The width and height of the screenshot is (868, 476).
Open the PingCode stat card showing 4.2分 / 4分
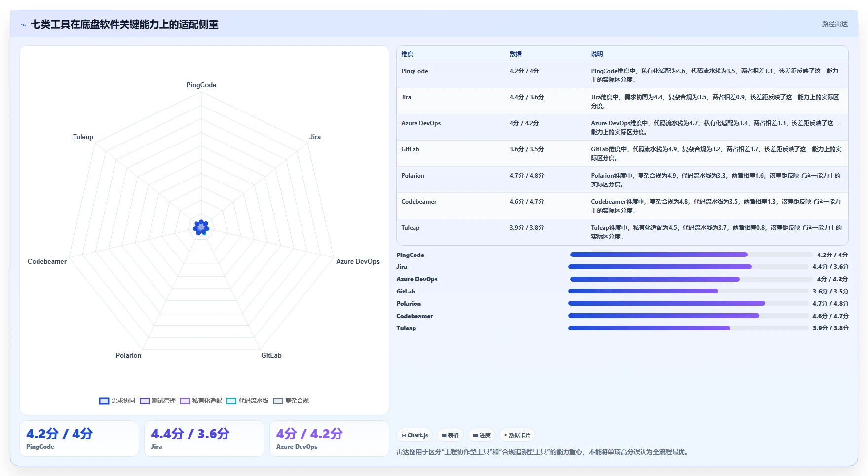click(x=79, y=439)
